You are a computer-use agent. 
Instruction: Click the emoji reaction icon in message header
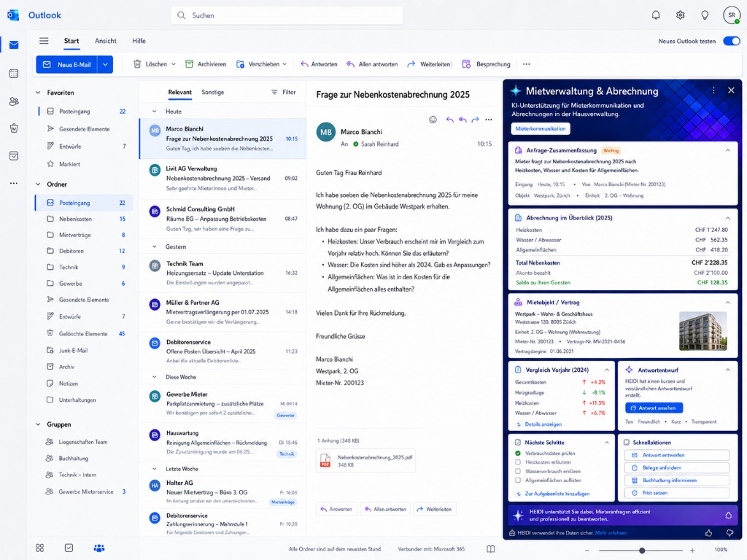433,120
